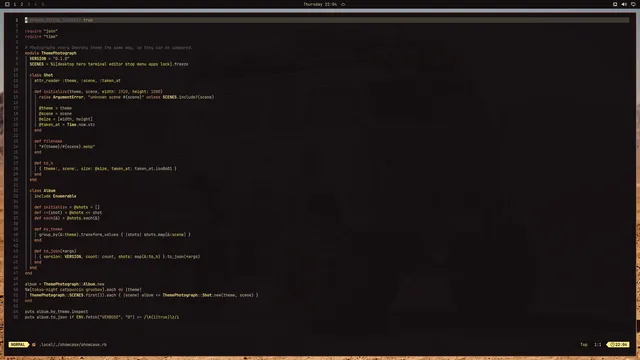Viewport: 640px width, 360px height.
Task: Click the VERSION = "0.1.0" line
Action: 49,58
